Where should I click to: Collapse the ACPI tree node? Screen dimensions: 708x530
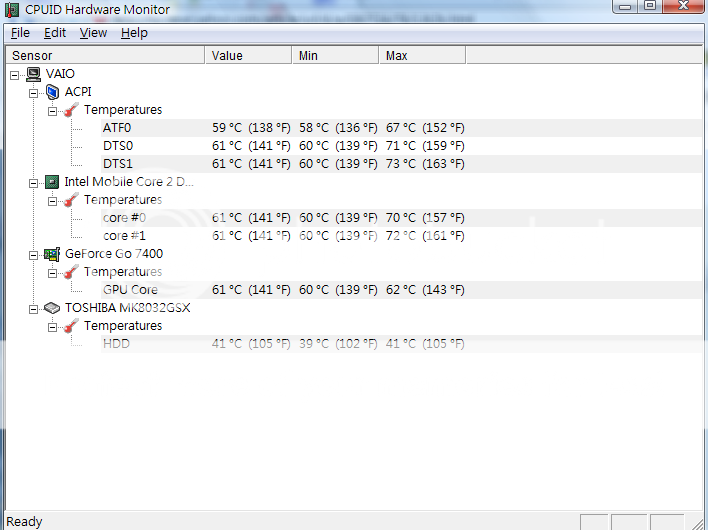[33, 93]
